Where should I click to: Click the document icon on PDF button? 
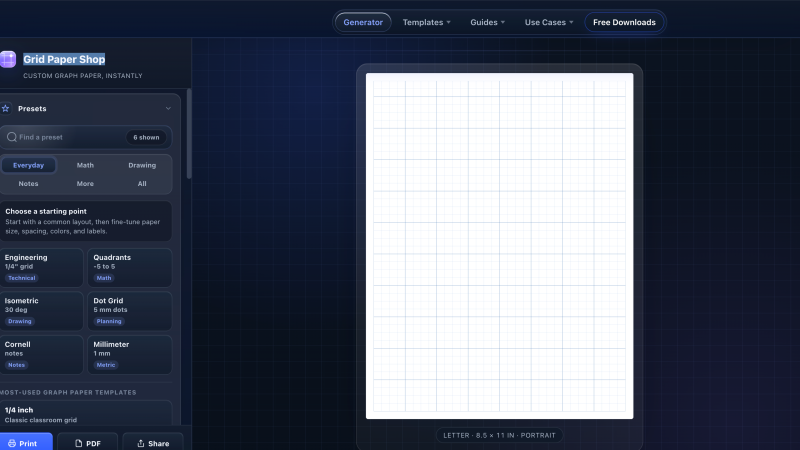(x=79, y=443)
